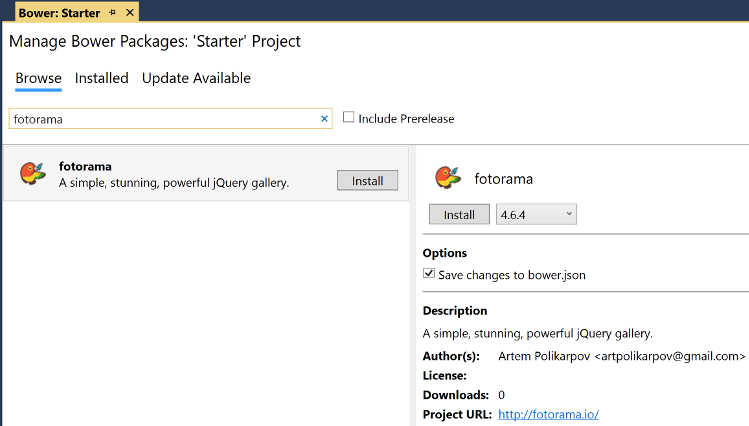Enable the Include Prerelease checkbox
Image resolution: width=749 pixels, height=426 pixels.
(349, 118)
